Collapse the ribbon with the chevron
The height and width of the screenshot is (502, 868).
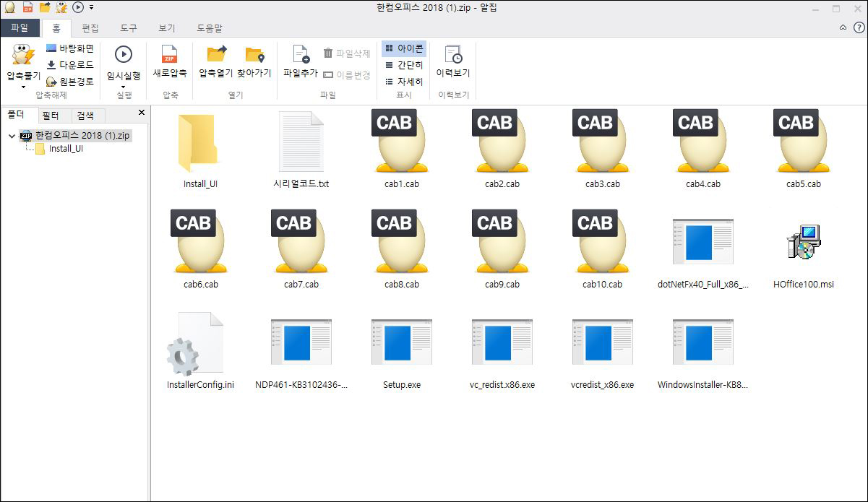(843, 27)
